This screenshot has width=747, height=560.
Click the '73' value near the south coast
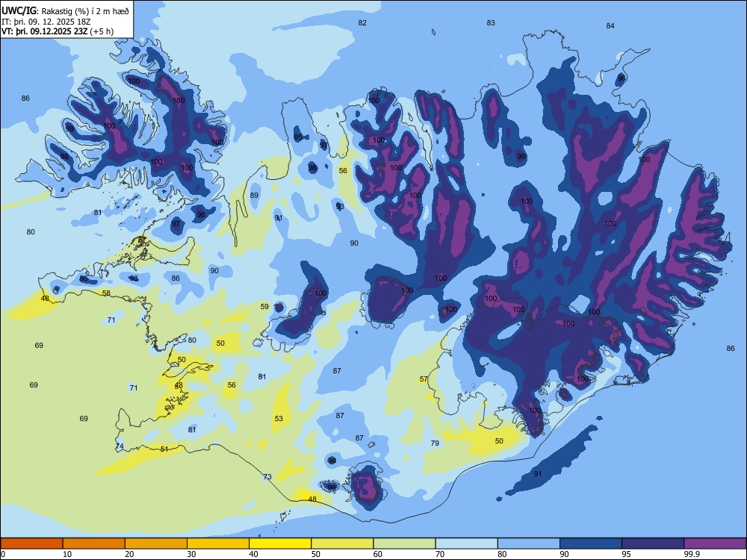(267, 476)
